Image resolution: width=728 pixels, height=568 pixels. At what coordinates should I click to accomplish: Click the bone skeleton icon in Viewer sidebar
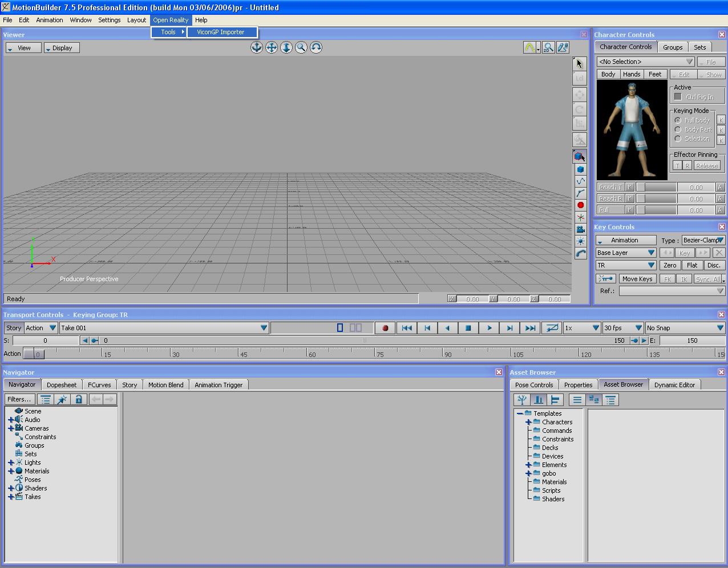(x=580, y=193)
